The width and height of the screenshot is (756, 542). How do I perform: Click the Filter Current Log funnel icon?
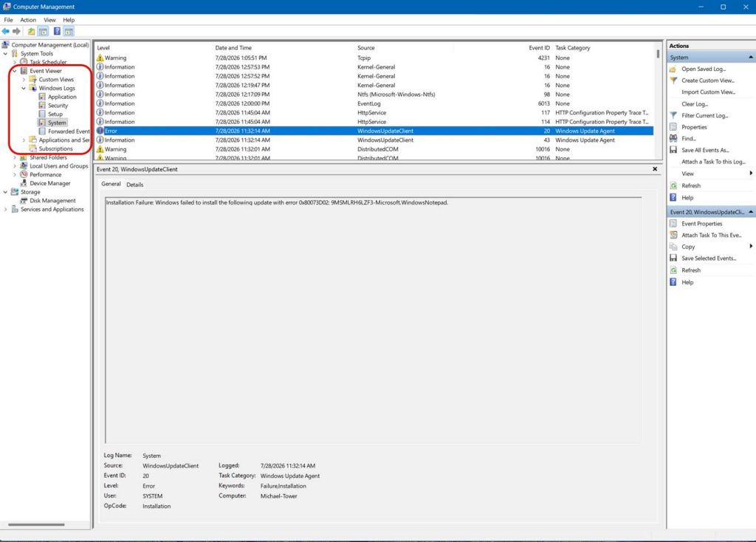673,115
